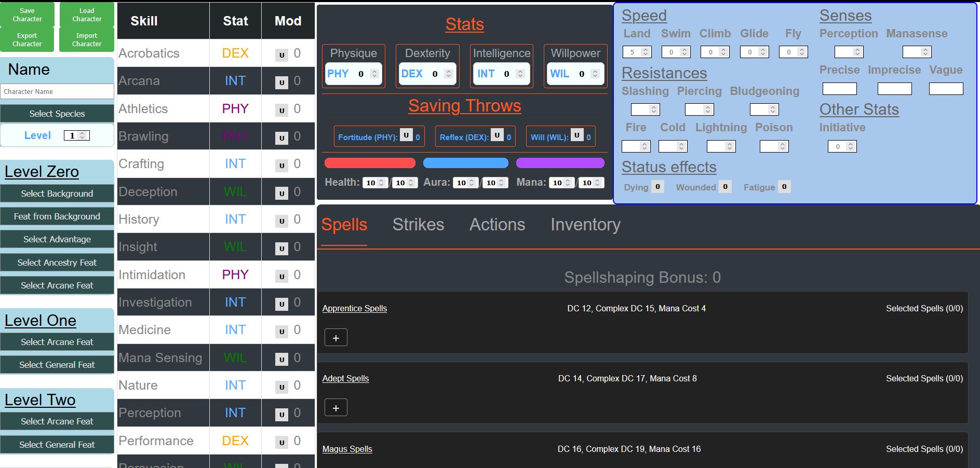
Task: Increase the character Level using its stepper
Action: click(x=82, y=133)
